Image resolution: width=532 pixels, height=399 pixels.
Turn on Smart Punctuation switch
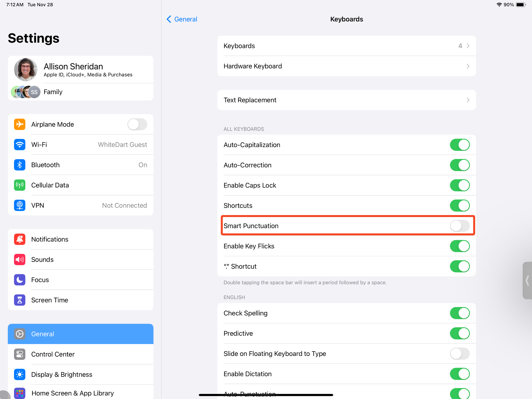[459, 226]
